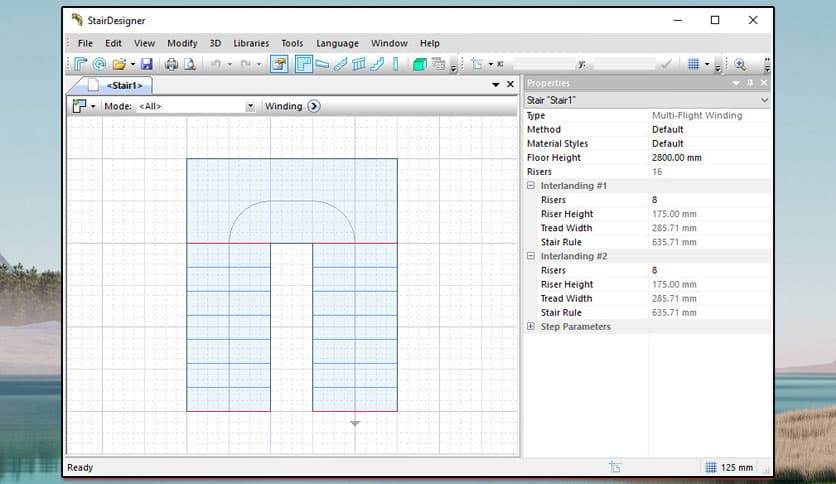
Task: Click the y coordinate input field
Action: point(624,64)
